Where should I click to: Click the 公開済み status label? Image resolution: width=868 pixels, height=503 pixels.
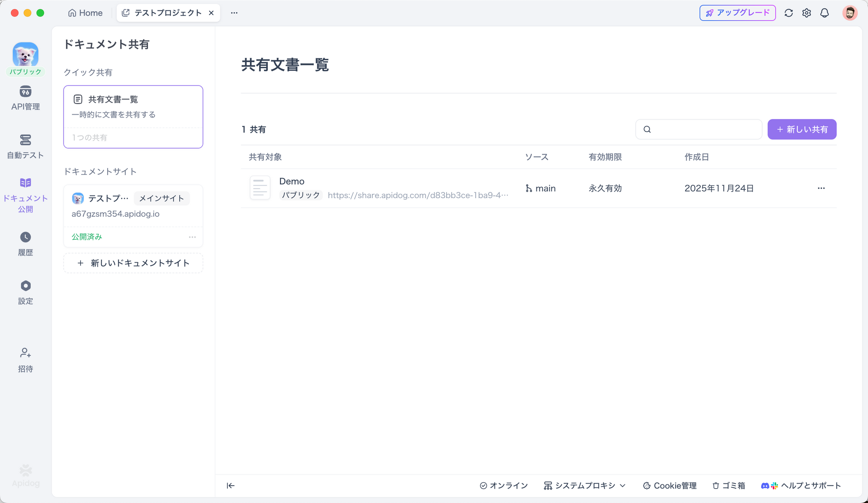tap(87, 237)
